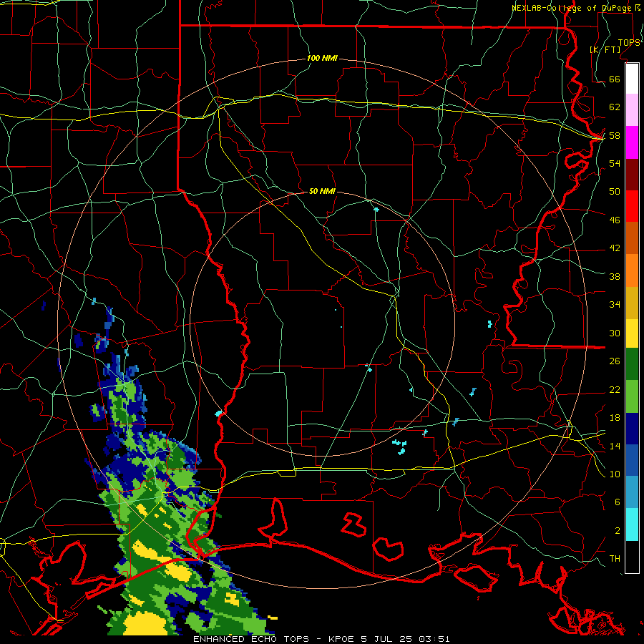Pick the dark orange scale swatch
This screenshot has height=644, width=644.
tap(632, 238)
